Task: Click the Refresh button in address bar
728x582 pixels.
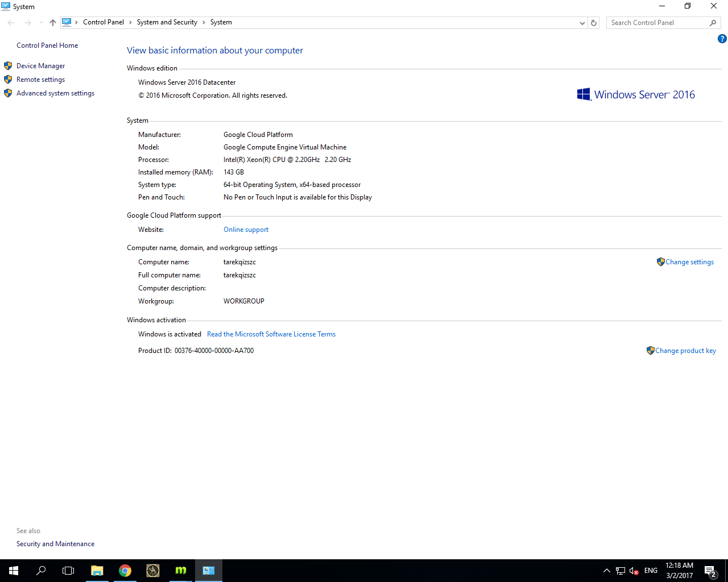Action: click(594, 23)
